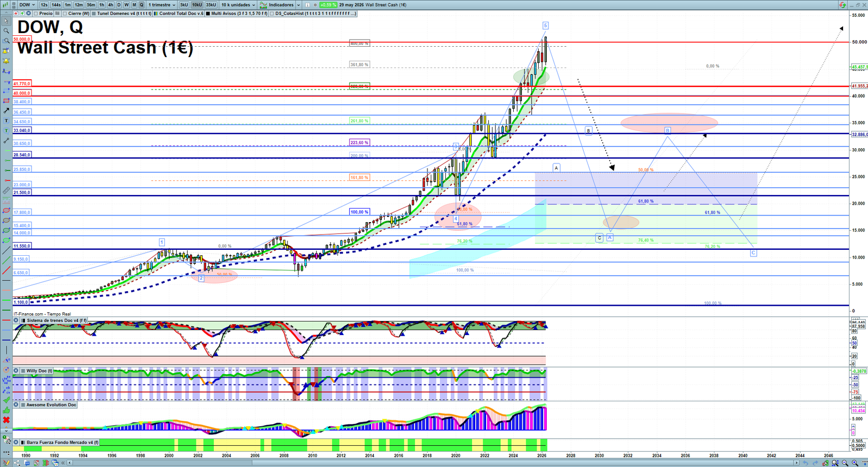The image size is (868, 467).
Task: Switch to the 4h timeframe
Action: [x=111, y=5]
